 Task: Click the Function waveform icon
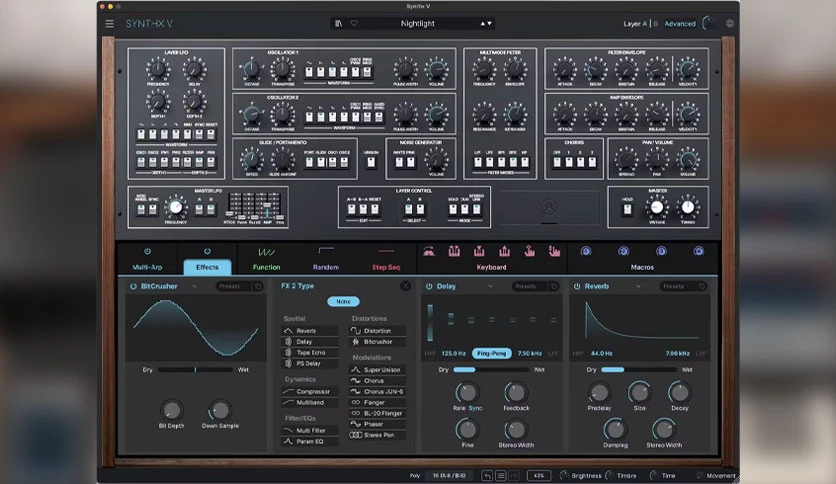[267, 252]
